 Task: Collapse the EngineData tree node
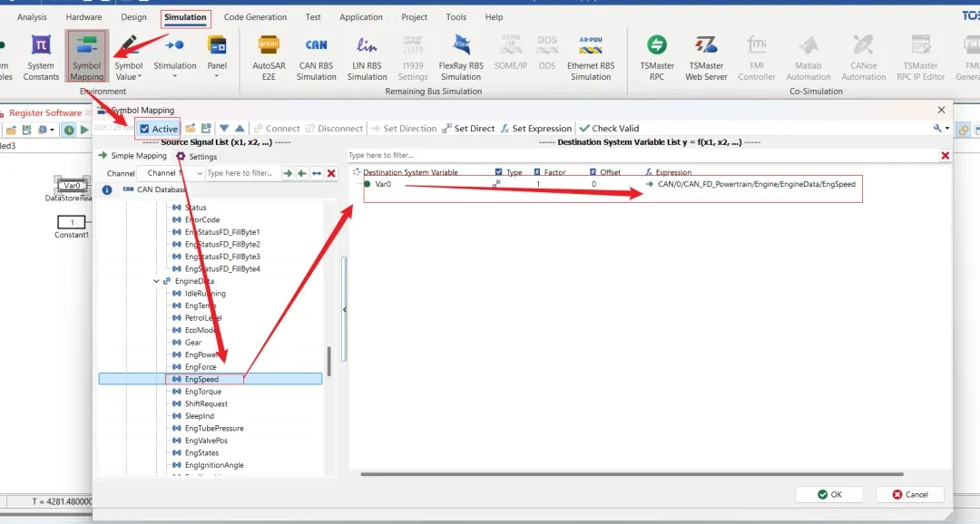(156, 281)
